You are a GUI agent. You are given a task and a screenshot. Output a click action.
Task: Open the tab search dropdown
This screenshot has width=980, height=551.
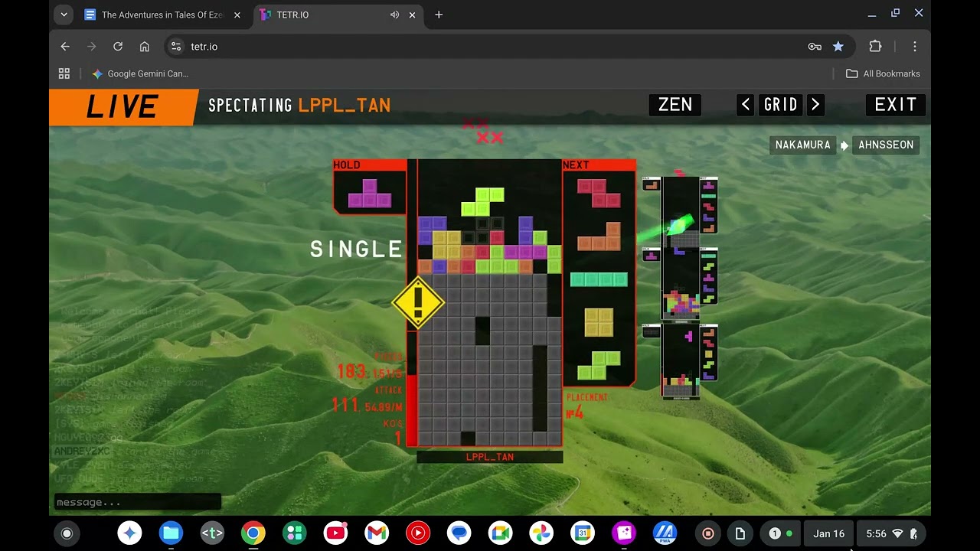(64, 15)
